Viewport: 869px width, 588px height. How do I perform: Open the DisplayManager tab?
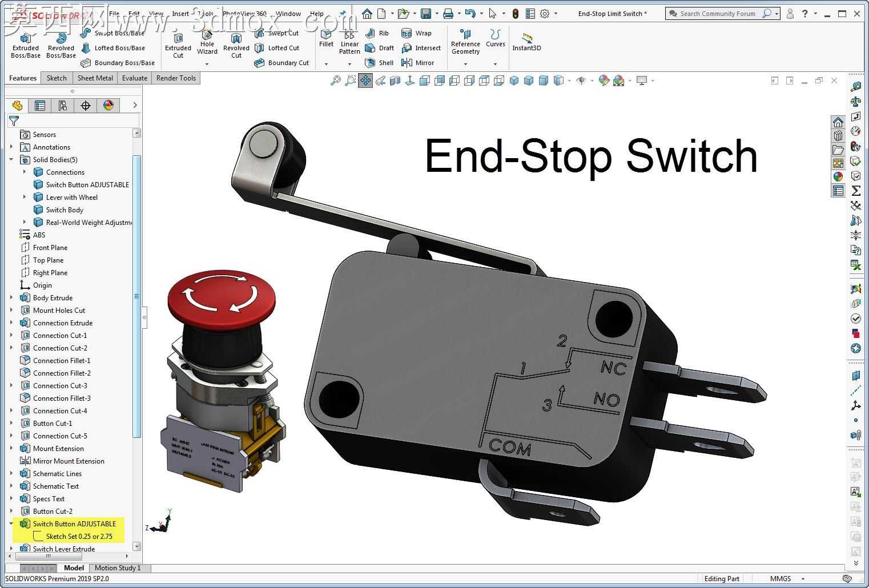(108, 106)
